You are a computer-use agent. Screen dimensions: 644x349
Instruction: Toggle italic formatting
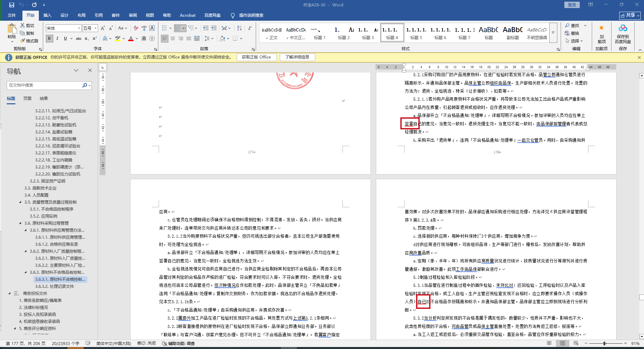(57, 38)
